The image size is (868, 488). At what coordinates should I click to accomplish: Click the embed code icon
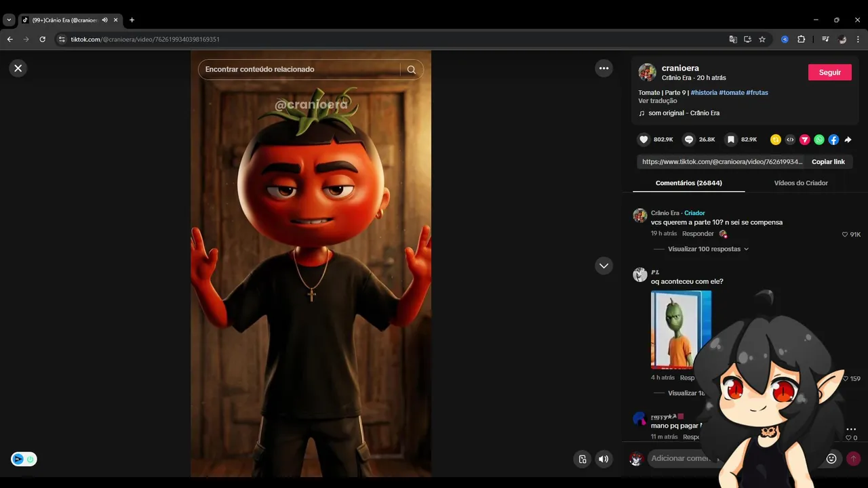click(x=790, y=140)
